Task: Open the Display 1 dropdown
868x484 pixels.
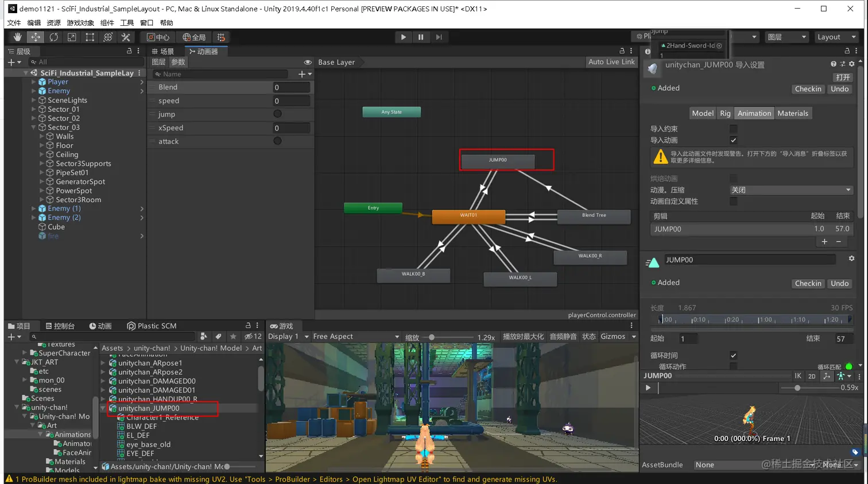Action: pyautogui.click(x=289, y=336)
